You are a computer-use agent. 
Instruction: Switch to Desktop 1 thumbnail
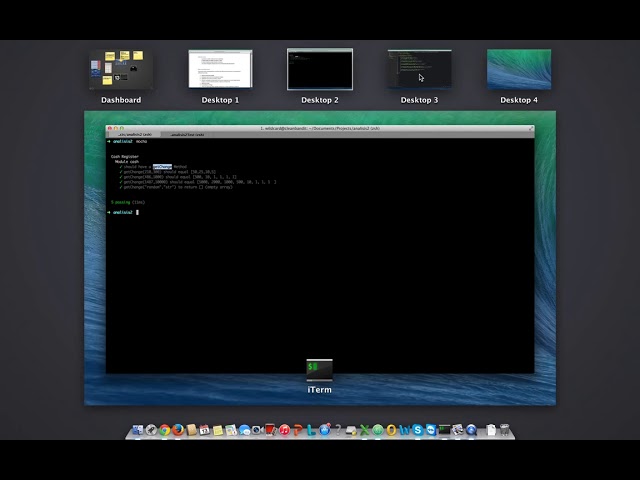click(x=220, y=69)
